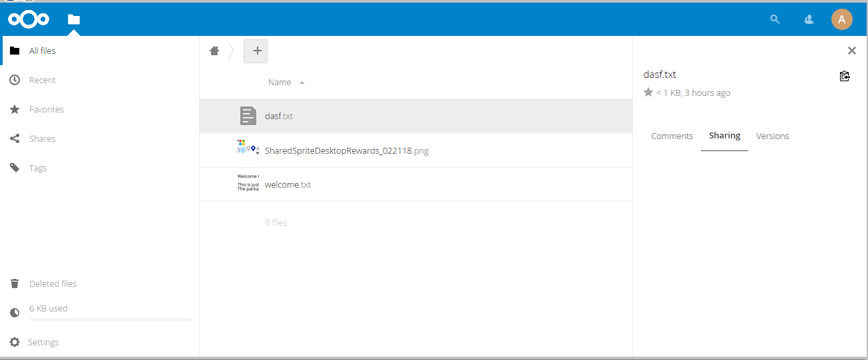Go to Home via breadcrumb house icon
The width and height of the screenshot is (868, 360).
point(214,51)
